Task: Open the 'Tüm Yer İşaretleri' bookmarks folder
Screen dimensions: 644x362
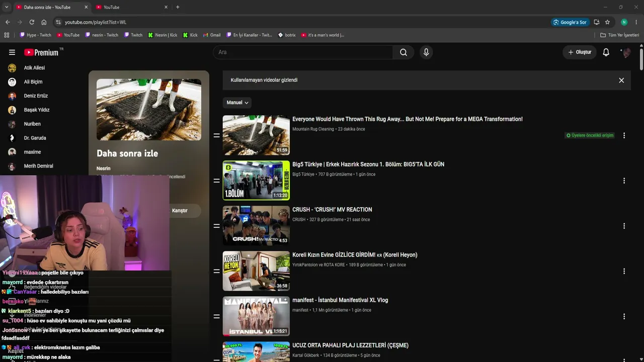Action: coord(619,35)
